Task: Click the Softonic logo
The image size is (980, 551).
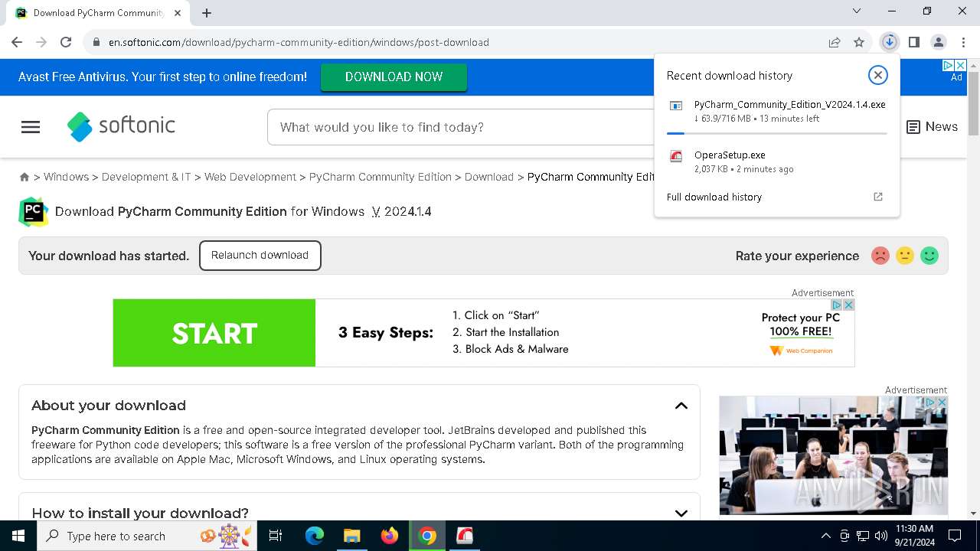Action: tap(121, 126)
